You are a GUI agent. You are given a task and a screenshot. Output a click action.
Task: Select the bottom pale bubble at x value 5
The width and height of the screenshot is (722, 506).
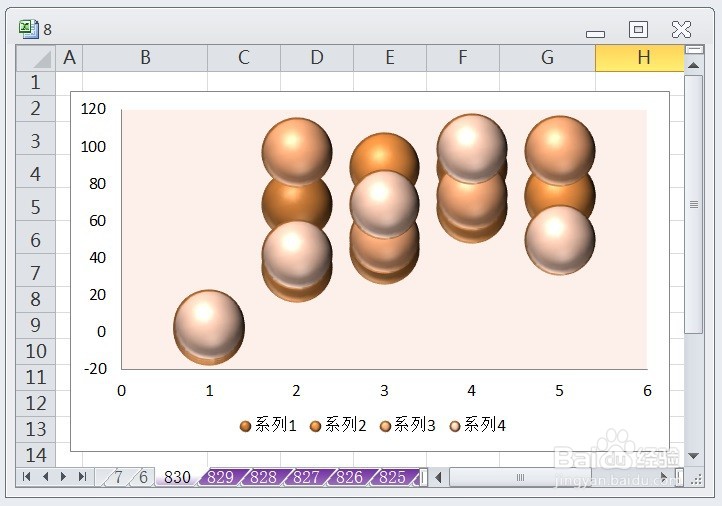pyautogui.click(x=559, y=239)
